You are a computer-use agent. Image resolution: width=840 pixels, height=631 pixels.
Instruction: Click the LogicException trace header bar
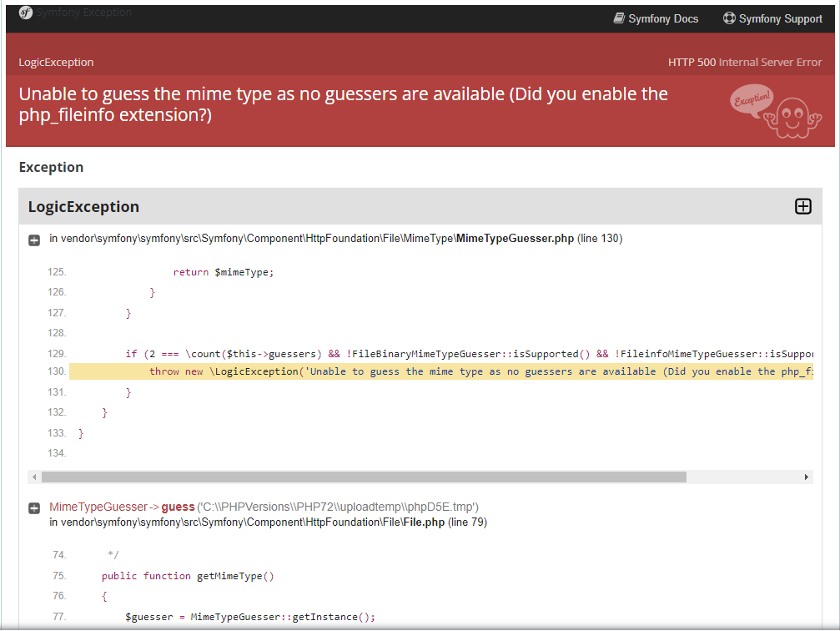(420, 206)
